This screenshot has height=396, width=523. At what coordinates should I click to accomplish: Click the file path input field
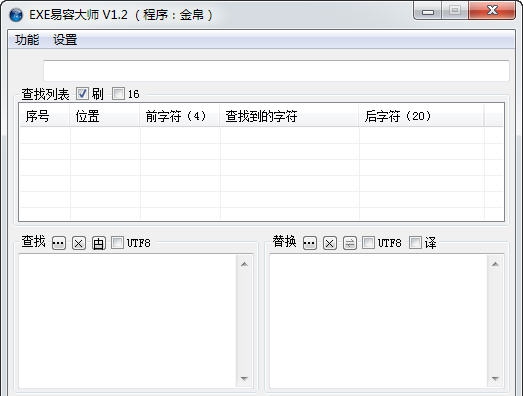coord(276,71)
